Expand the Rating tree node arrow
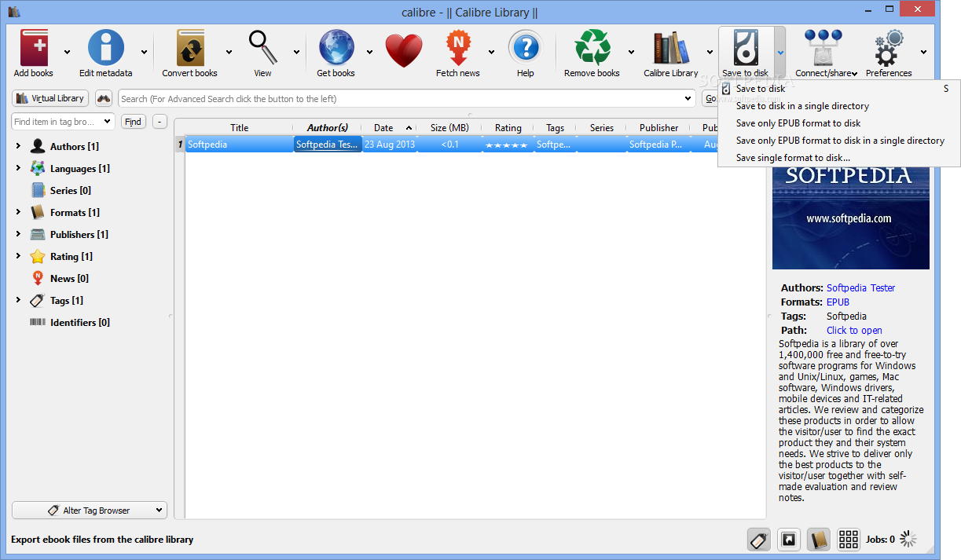The height and width of the screenshot is (560, 961). point(18,256)
